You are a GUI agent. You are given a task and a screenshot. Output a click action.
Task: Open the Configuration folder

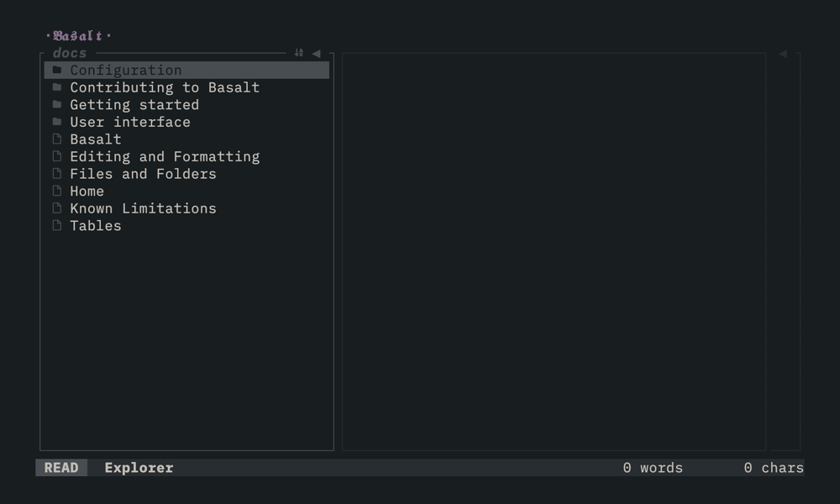[x=186, y=71]
